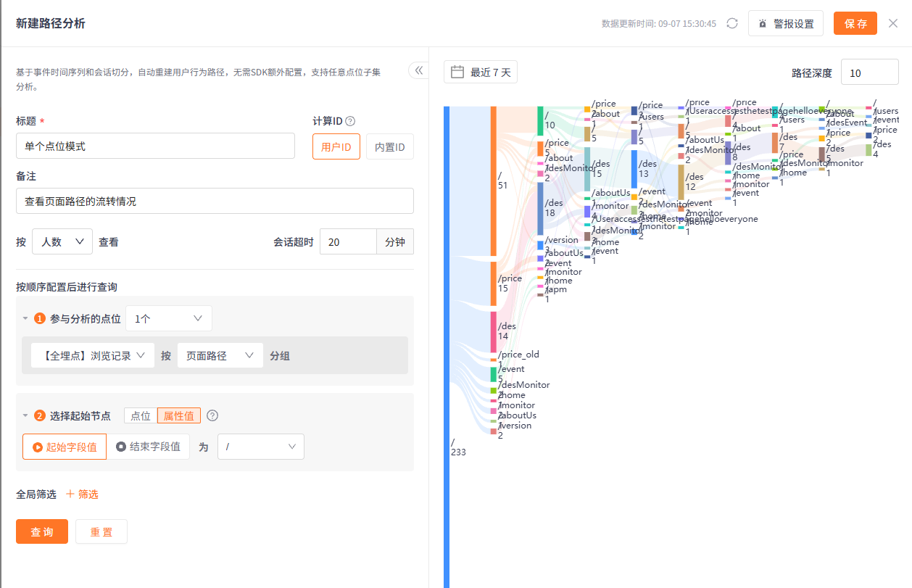
Task: Close the path analysis dialog
Action: [893, 23]
